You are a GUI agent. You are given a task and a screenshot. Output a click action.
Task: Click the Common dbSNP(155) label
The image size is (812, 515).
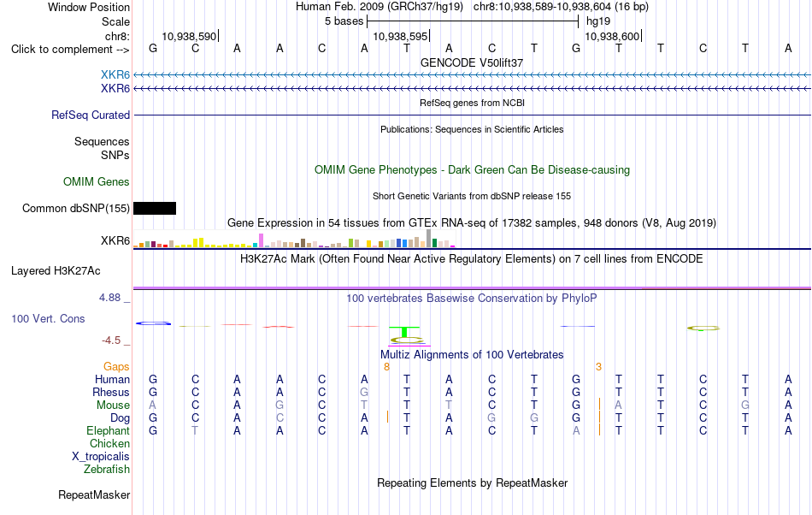pos(76,208)
